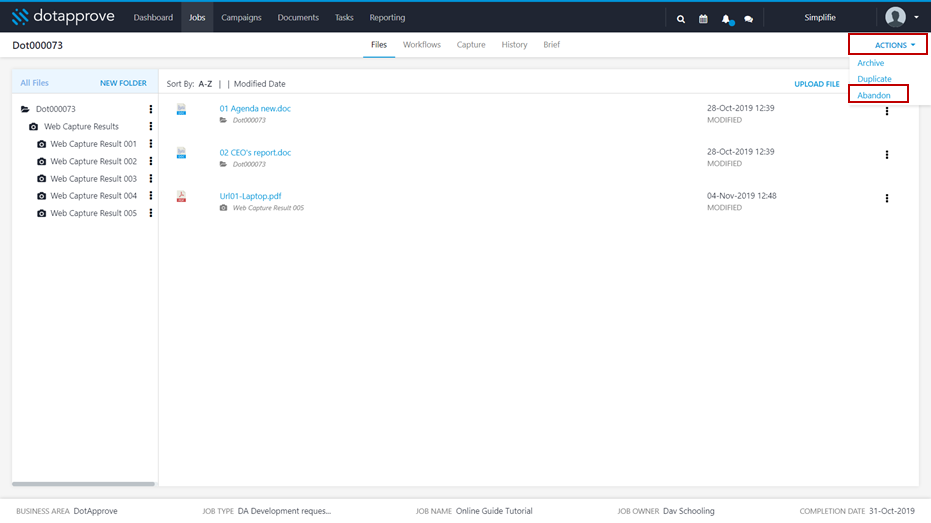This screenshot has height=523, width=931.
Task: Click the PDF icon of Url01-Laptop.pdf
Action: pyautogui.click(x=181, y=196)
